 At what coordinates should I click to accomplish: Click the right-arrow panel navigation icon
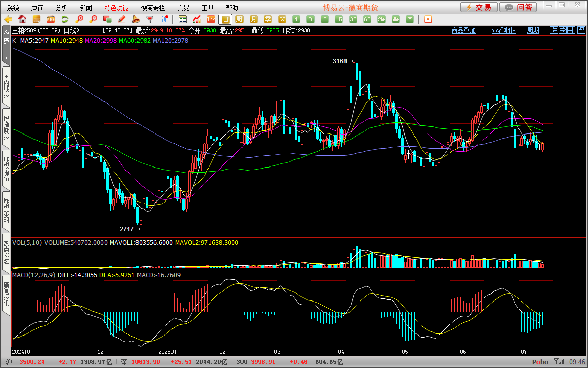[x=563, y=30]
